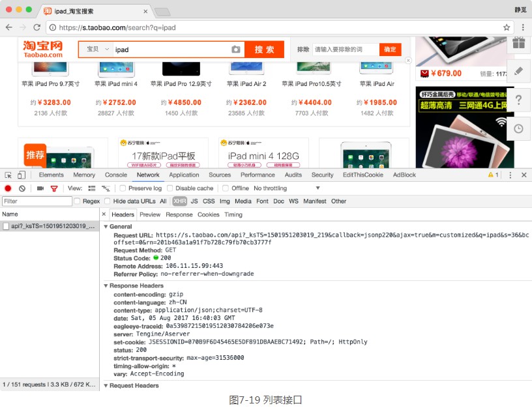
Task: Select the api?_ksTS request checkbox icon
Action: coord(6,226)
